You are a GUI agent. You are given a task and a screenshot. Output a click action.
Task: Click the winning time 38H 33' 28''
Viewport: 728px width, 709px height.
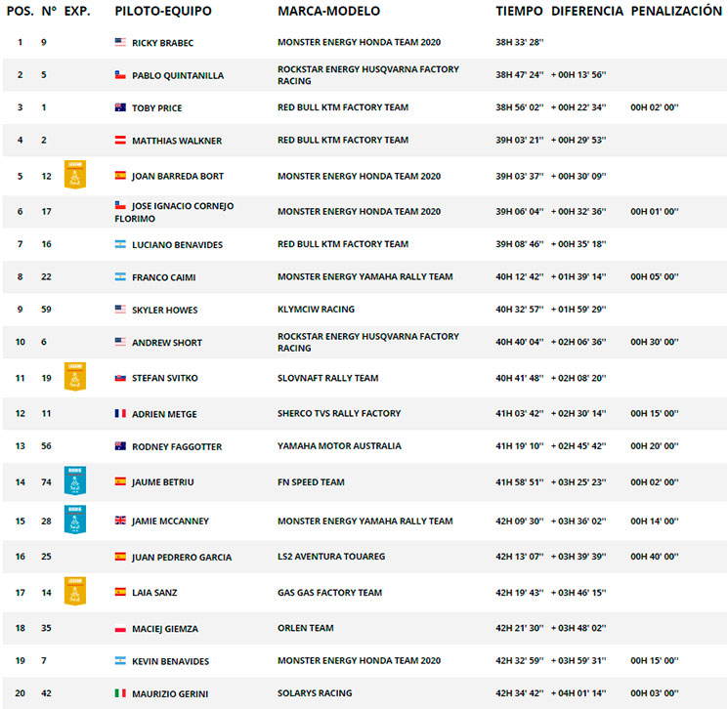point(519,42)
